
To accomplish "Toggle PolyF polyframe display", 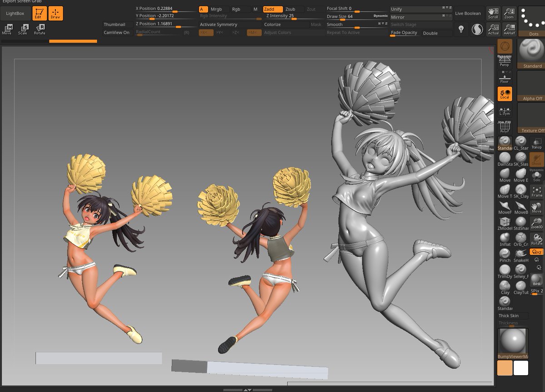I will click(504, 127).
